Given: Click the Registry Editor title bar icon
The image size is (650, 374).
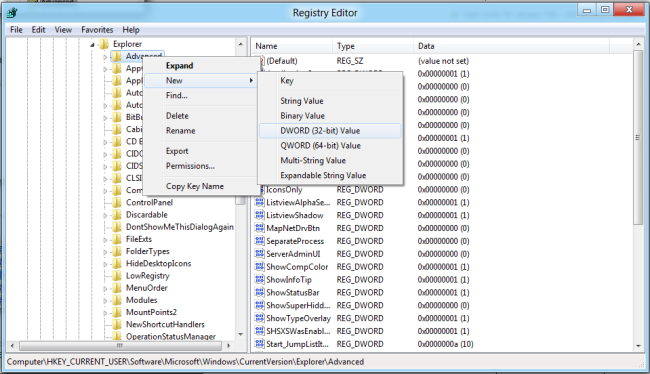Looking at the screenshot, I should tap(12, 13).
